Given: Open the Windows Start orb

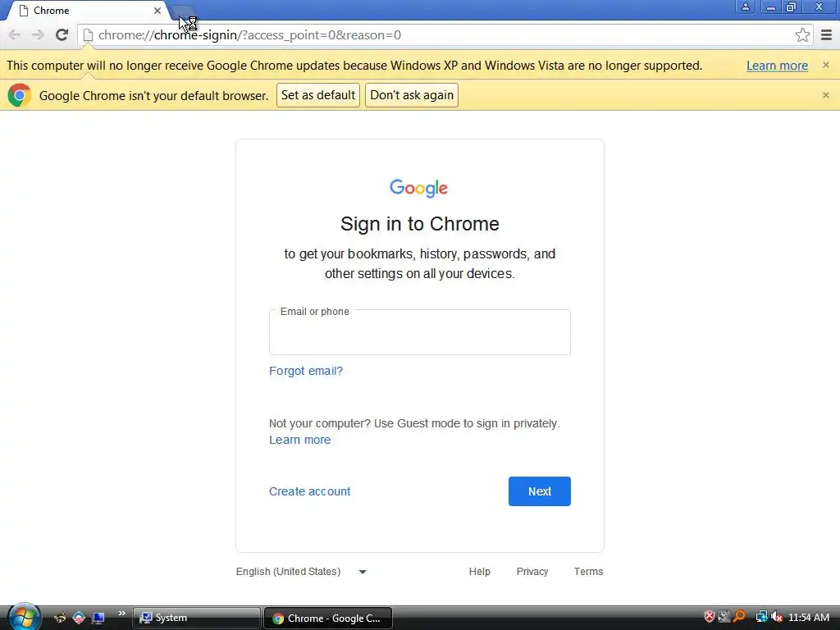Looking at the screenshot, I should (x=24, y=617).
